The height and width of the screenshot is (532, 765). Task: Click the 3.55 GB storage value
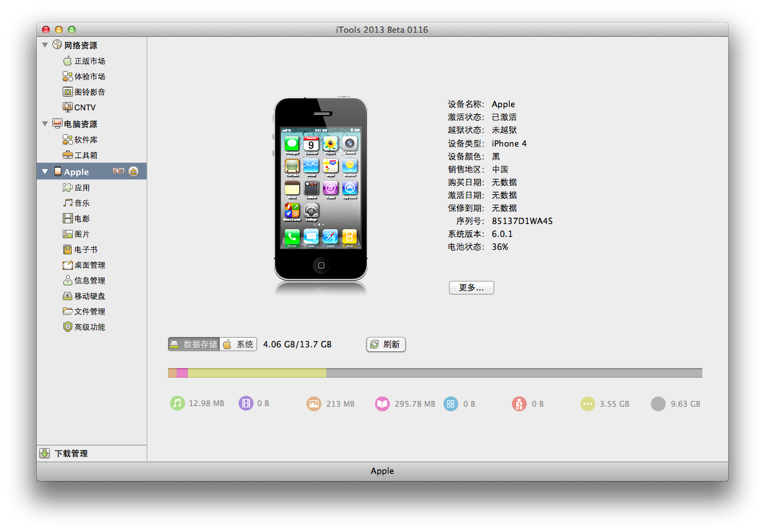(x=614, y=404)
